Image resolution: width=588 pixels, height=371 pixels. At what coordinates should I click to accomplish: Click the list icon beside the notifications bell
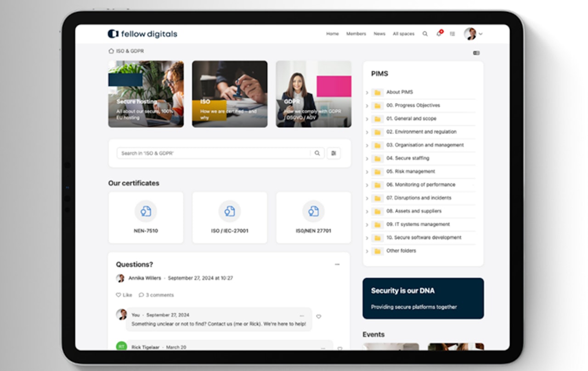pos(452,34)
